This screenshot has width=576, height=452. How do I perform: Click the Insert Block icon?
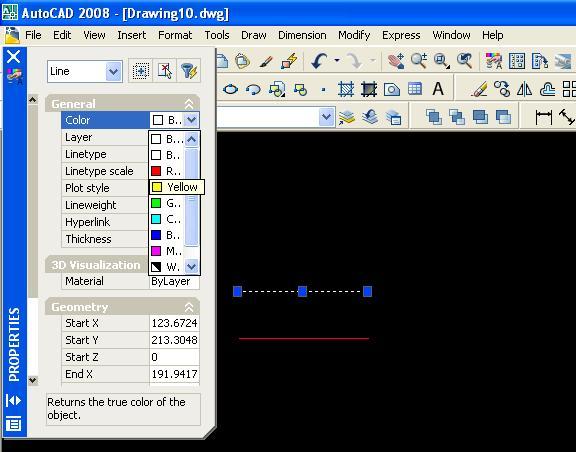coord(277,89)
